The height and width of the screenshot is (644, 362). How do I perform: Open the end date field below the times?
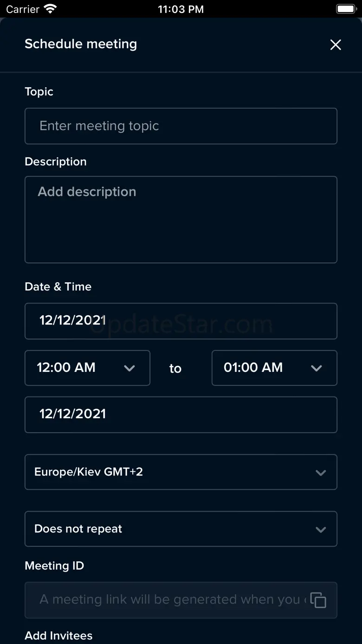pyautogui.click(x=181, y=414)
